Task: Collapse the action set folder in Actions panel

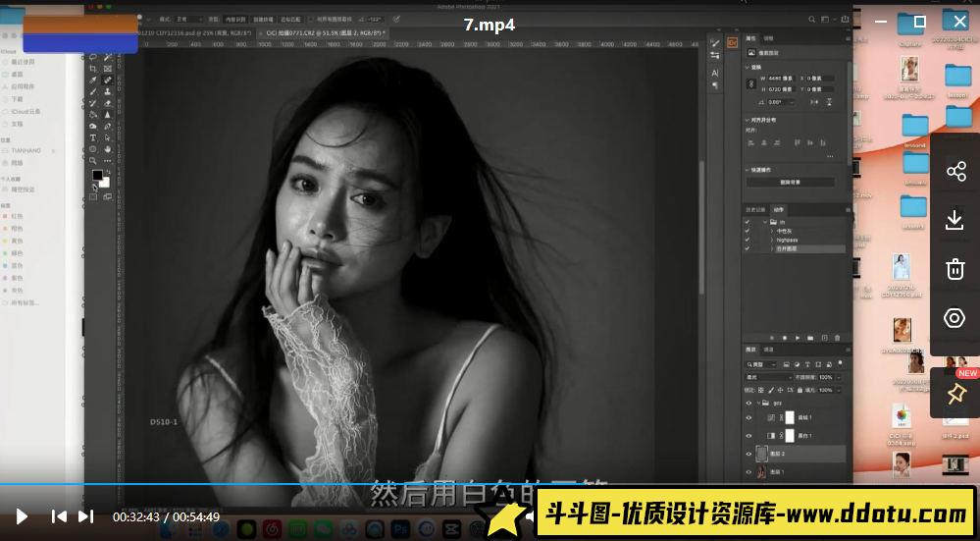Action: click(765, 222)
